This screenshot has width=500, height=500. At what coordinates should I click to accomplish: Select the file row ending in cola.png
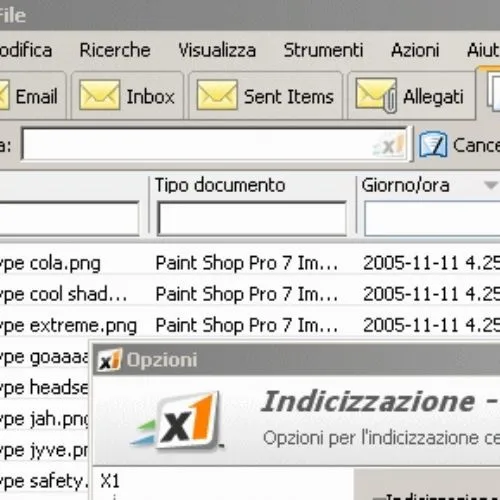click(250, 263)
